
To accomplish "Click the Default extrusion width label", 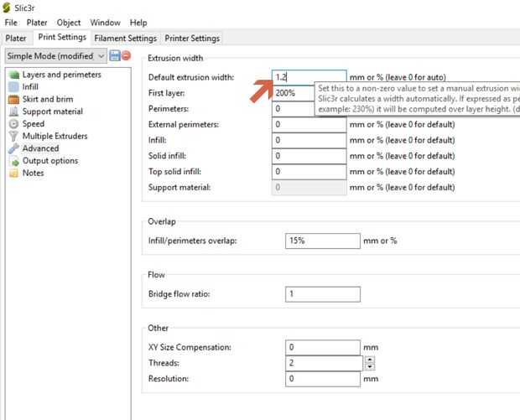I will (x=191, y=77).
